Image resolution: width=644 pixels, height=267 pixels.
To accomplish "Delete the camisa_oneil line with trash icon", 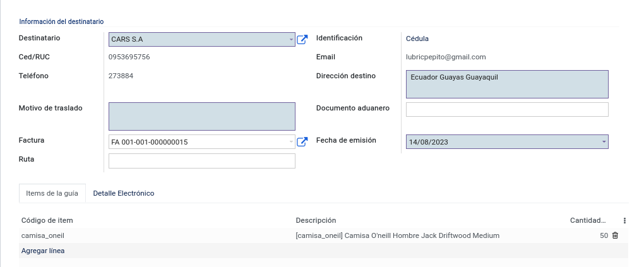I will point(615,235).
